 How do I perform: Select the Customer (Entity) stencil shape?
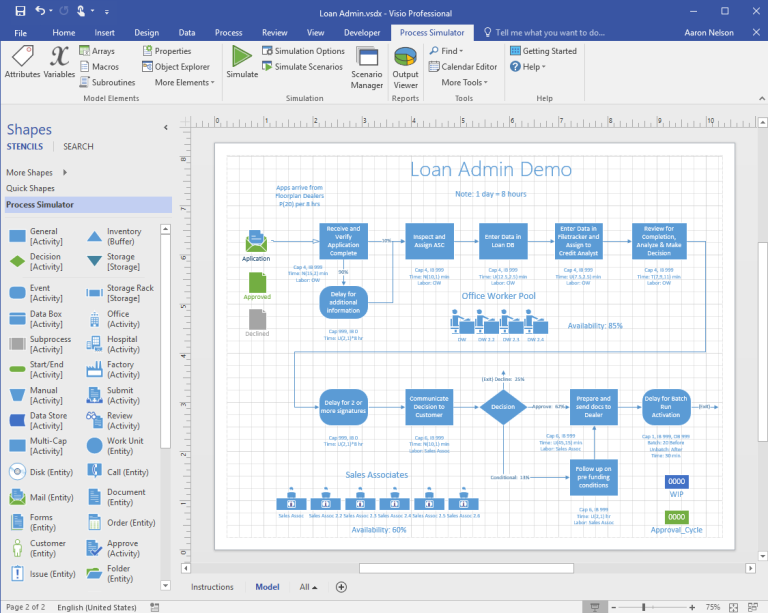tap(38, 548)
